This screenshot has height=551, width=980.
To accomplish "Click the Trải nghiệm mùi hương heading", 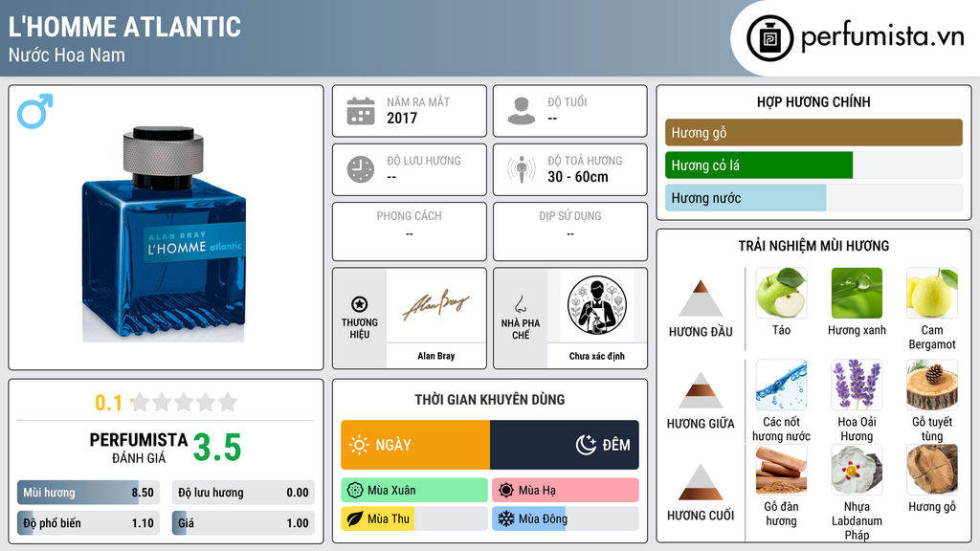I will [x=813, y=246].
